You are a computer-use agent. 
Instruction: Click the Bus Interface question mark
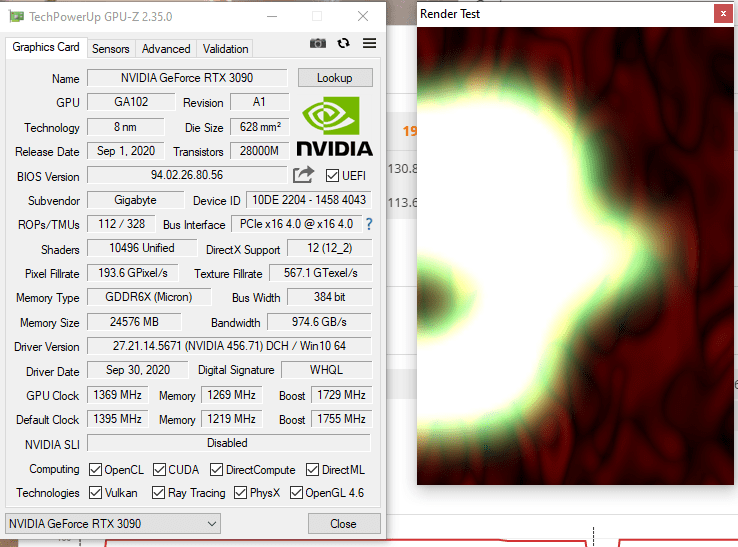point(369,224)
